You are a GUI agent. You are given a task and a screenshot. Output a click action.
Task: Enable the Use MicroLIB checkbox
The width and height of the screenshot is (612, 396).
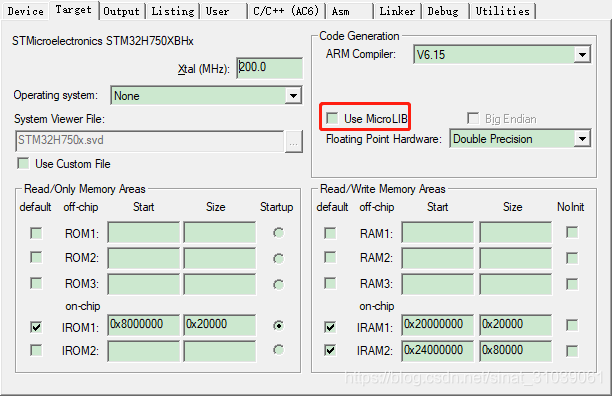pyautogui.click(x=332, y=118)
